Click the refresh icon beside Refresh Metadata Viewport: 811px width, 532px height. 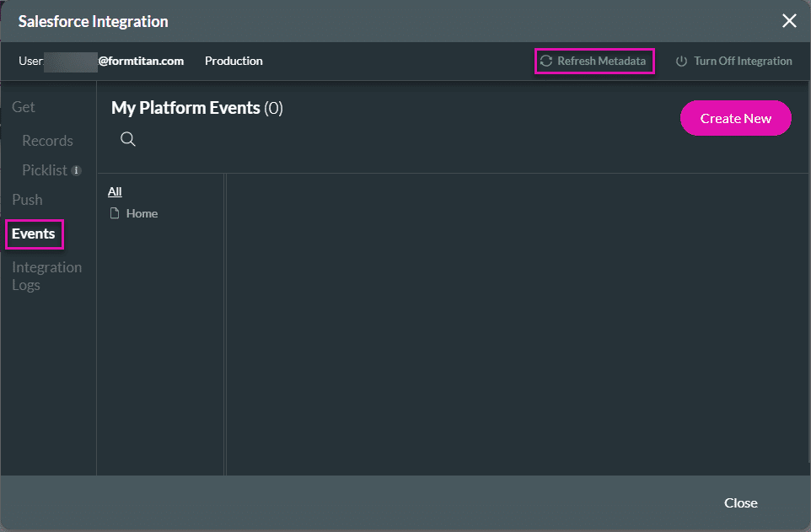[x=546, y=61]
